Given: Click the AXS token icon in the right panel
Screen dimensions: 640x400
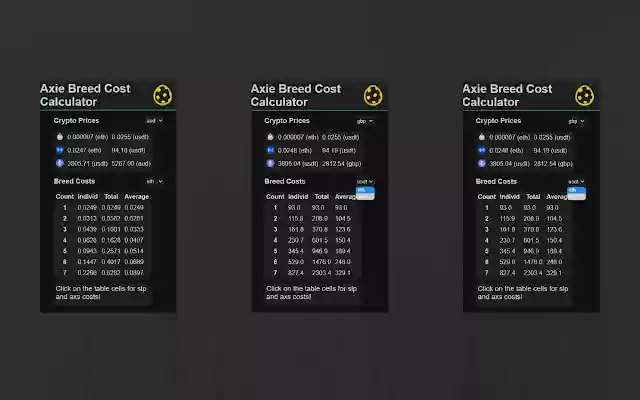Looking at the screenshot, I should [482, 150].
